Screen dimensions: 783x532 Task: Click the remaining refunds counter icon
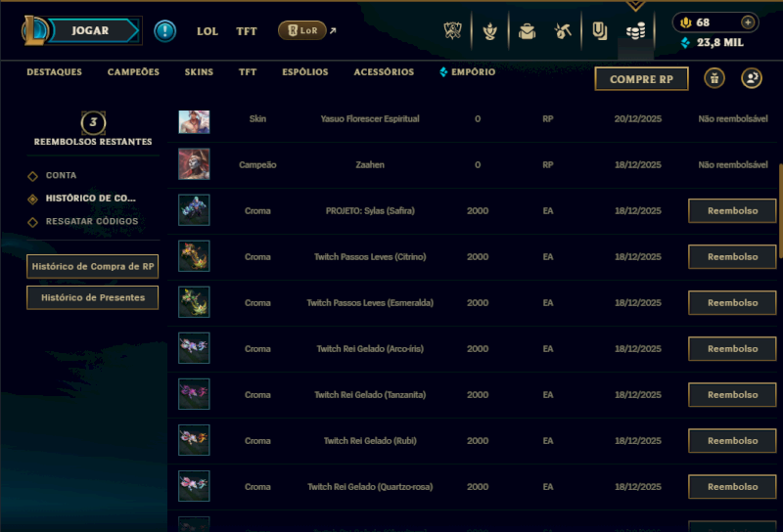click(93, 122)
